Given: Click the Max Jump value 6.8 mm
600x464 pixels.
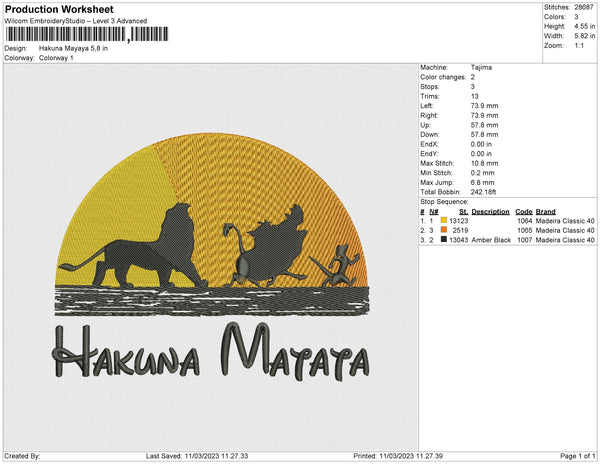Looking at the screenshot, I should tap(483, 182).
